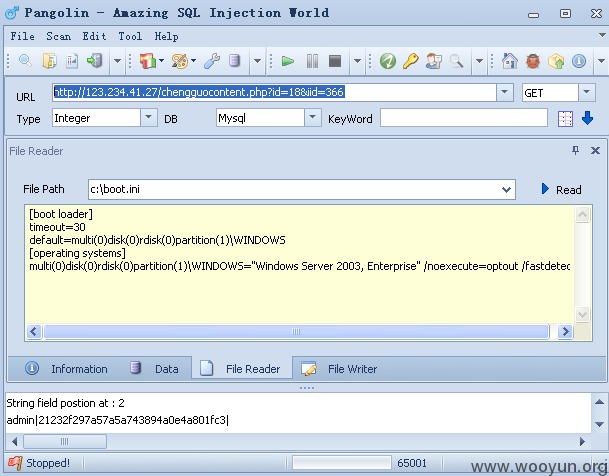The image size is (609, 476).
Task: Open the Scan menu
Action: (58, 36)
